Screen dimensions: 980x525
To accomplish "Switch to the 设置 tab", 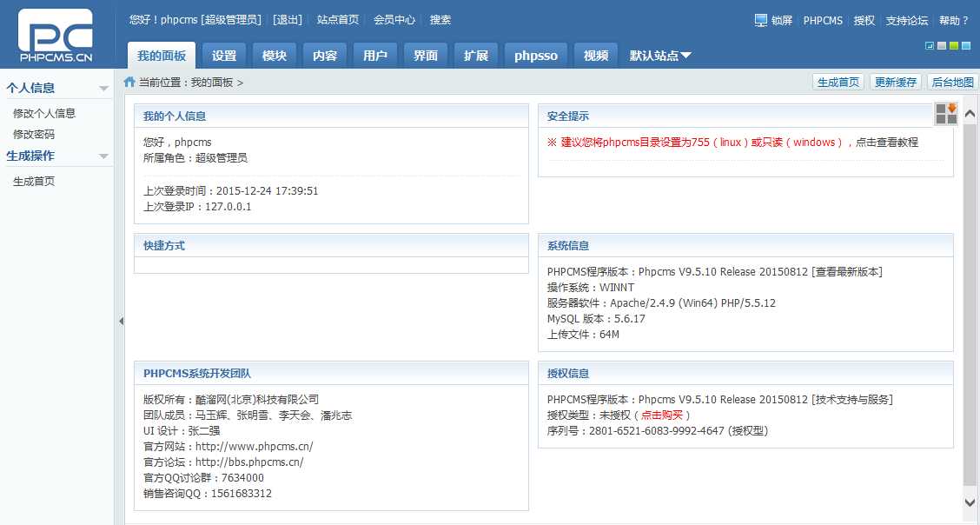I will [224, 56].
